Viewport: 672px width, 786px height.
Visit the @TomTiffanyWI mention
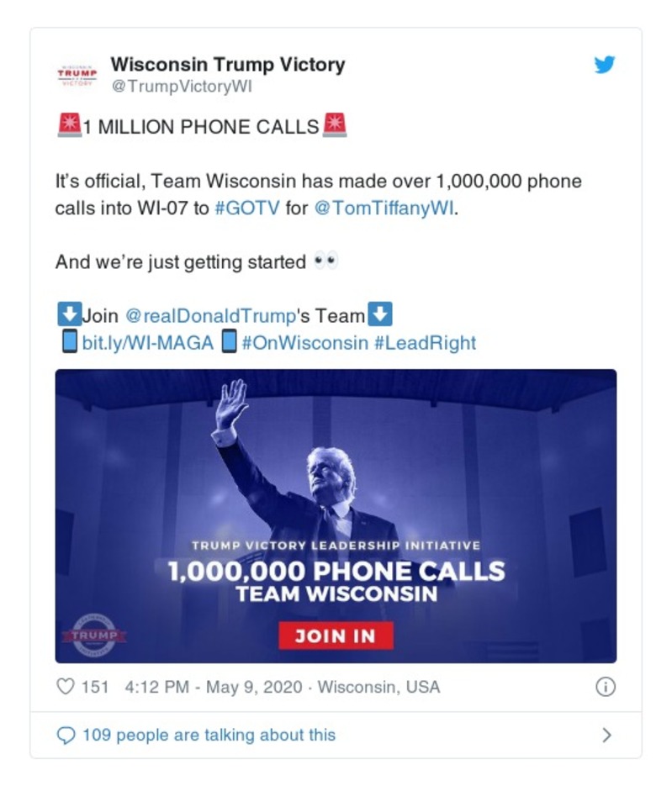384,208
